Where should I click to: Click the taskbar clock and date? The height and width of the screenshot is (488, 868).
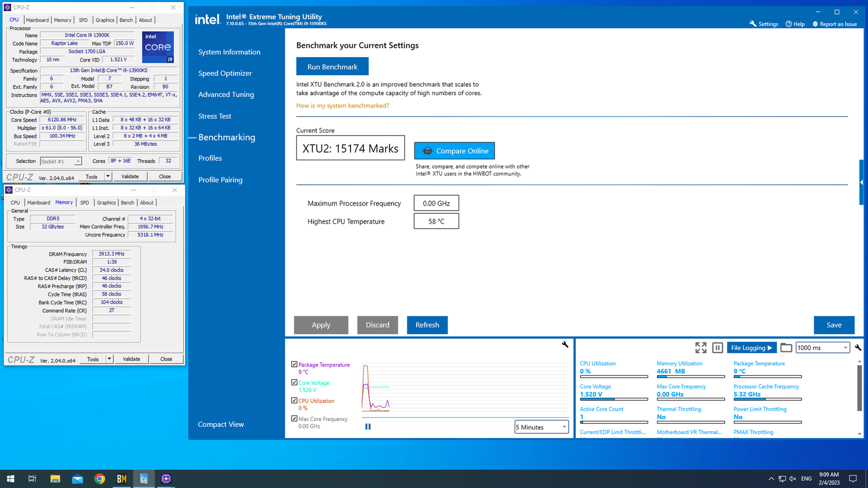pos(829,479)
